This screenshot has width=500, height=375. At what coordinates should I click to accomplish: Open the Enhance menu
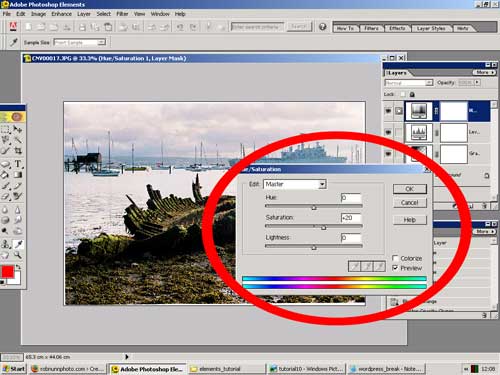point(61,14)
